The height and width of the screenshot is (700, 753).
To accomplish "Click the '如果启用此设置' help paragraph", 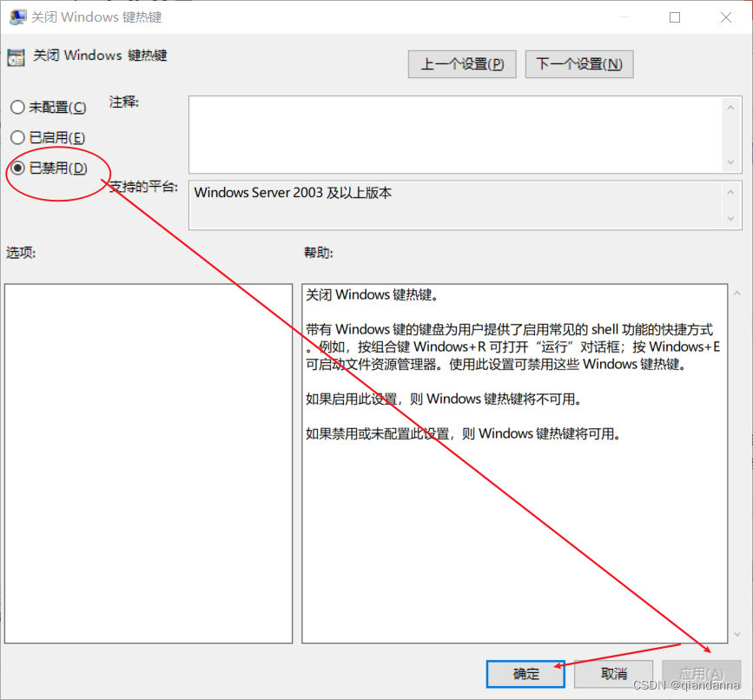I will click(x=443, y=399).
